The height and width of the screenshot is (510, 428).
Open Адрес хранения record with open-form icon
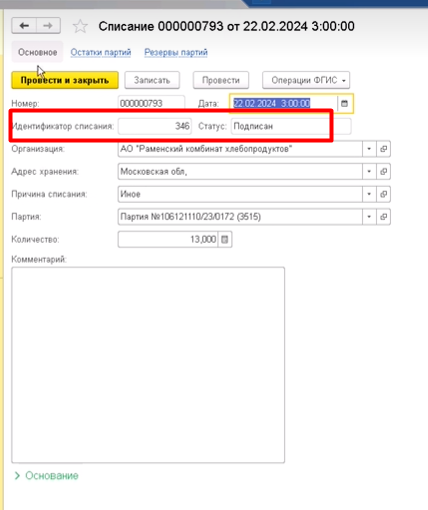pyautogui.click(x=383, y=171)
